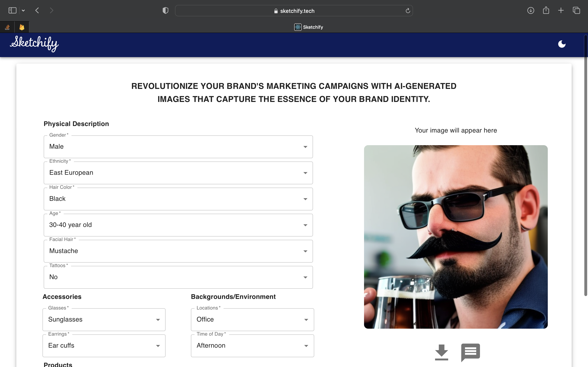
Task: Open the Facial Hair Mustache dropdown
Action: coord(178,251)
